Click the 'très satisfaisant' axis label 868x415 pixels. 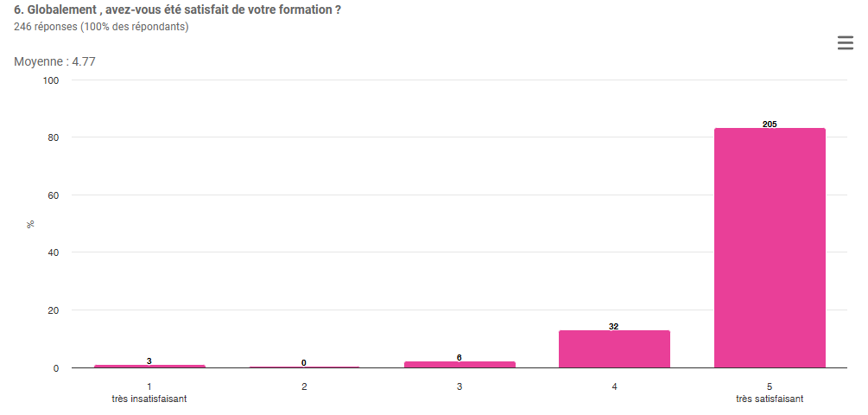tap(770, 399)
